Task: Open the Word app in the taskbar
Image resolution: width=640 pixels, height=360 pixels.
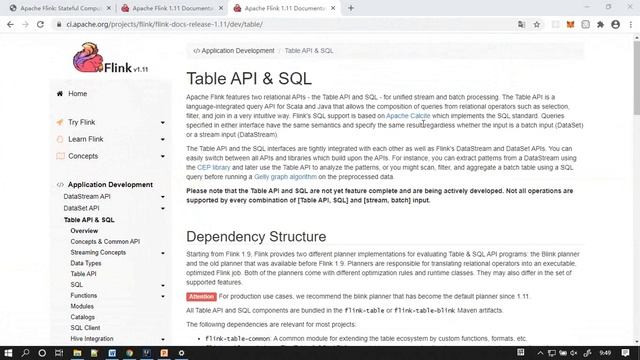Action: pos(112,353)
